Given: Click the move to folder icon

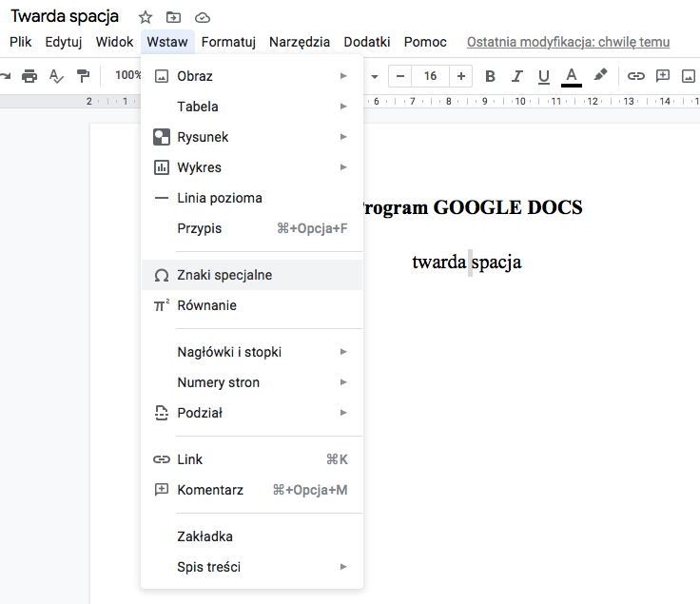Looking at the screenshot, I should pyautogui.click(x=173, y=17).
